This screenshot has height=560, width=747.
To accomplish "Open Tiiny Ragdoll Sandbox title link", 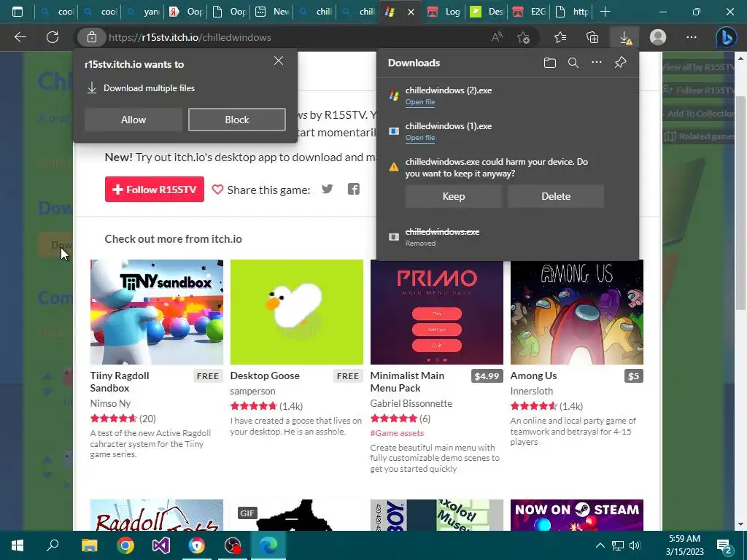I will click(x=120, y=381).
